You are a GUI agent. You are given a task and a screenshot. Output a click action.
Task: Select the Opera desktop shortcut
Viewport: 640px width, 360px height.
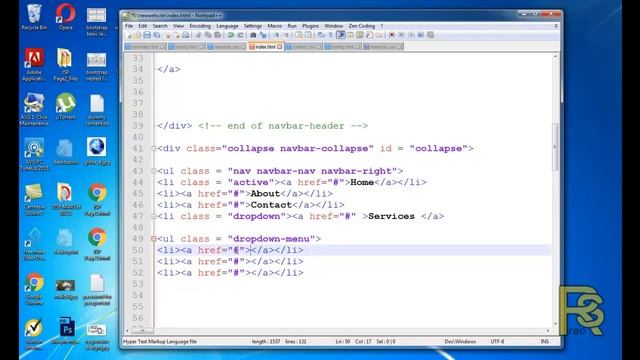(x=65, y=17)
